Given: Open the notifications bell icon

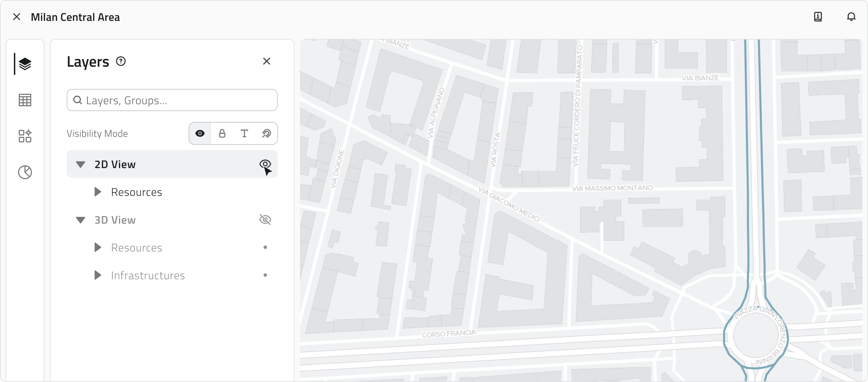Looking at the screenshot, I should click(x=851, y=17).
